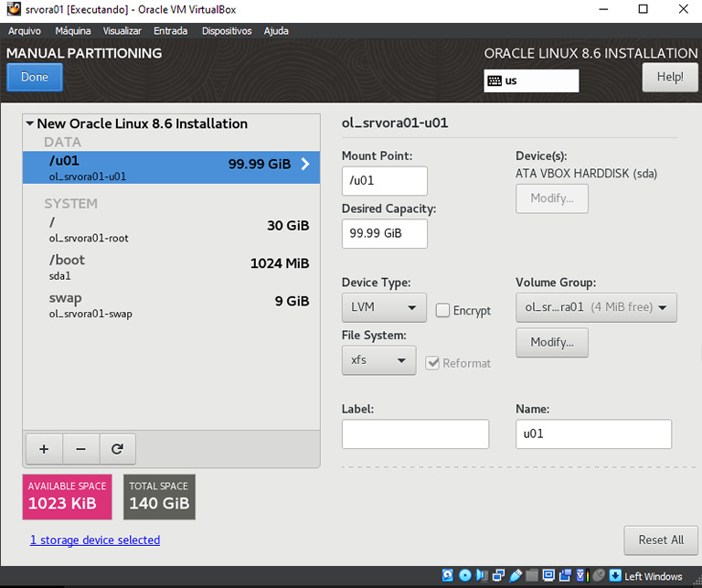Image resolution: width=702 pixels, height=588 pixels.
Task: Click the pink Available Space 1023 KiB box
Action: (x=67, y=497)
